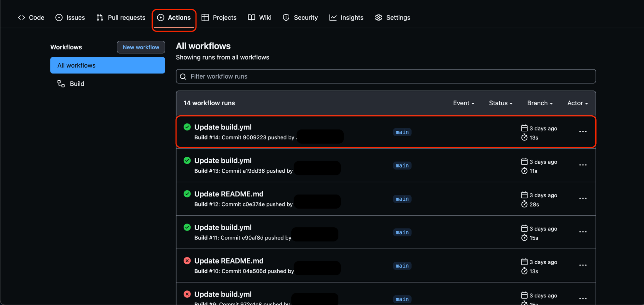Select All workflows in sidebar

tap(108, 65)
